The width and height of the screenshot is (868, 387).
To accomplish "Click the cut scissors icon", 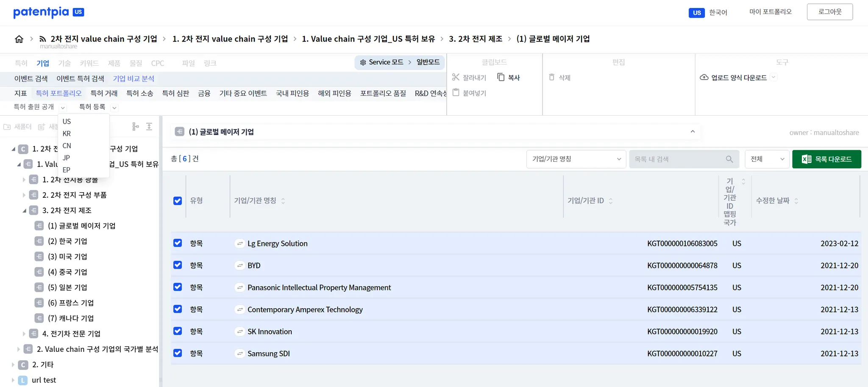I will 456,77.
